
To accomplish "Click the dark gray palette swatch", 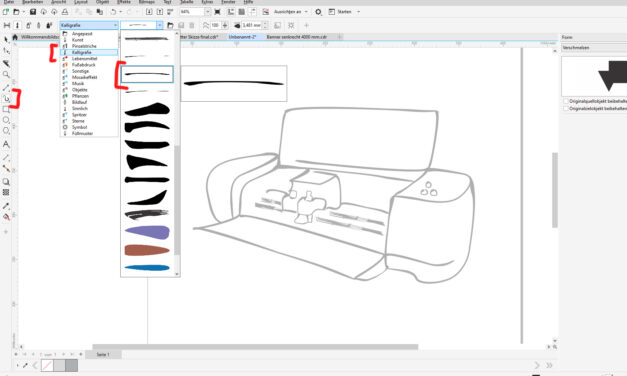I will pyautogui.click(x=72, y=365).
